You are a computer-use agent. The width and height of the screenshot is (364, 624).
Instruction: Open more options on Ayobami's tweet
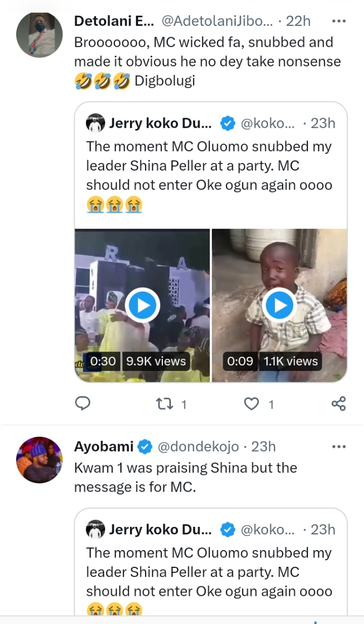[x=338, y=446]
